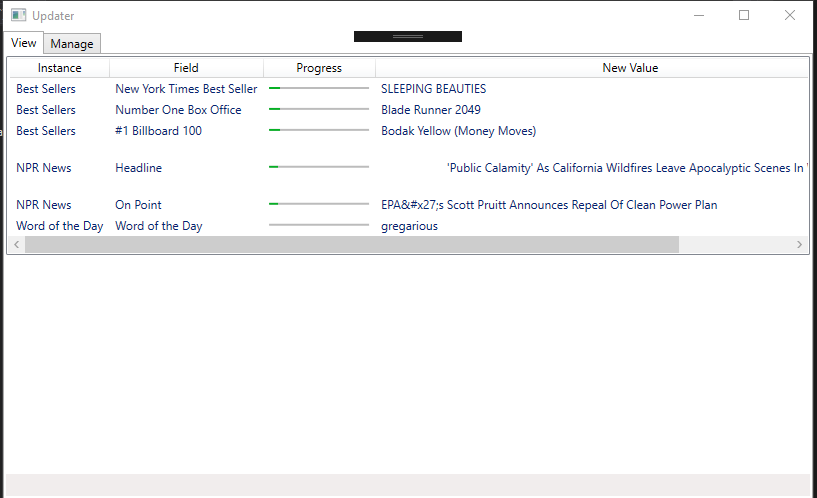Click the #1 Billboard 100 progress bar
Viewport: 817px width, 498px height.
[319, 130]
